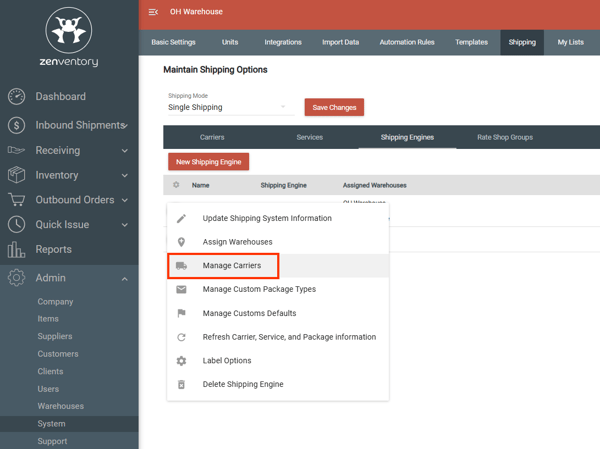600x449 pixels.
Task: Click the Save Changes button
Action: (x=334, y=107)
